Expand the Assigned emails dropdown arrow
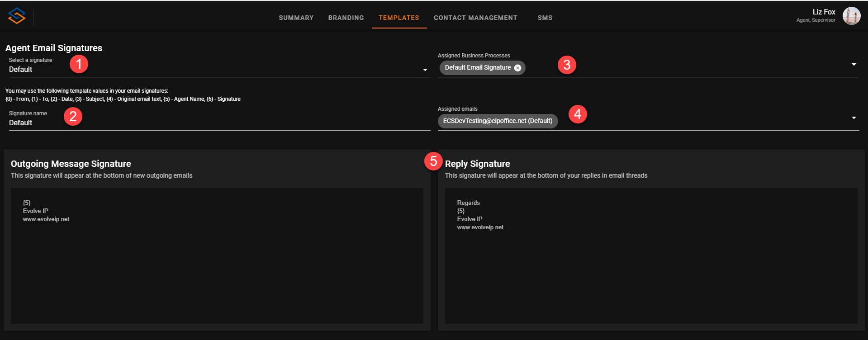Image resolution: width=868 pixels, height=340 pixels. coord(854,118)
